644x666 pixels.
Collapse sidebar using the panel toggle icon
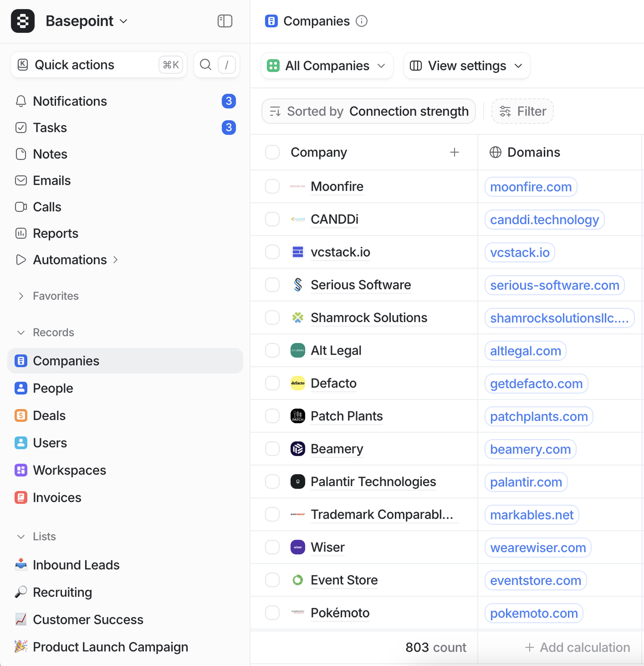point(225,21)
